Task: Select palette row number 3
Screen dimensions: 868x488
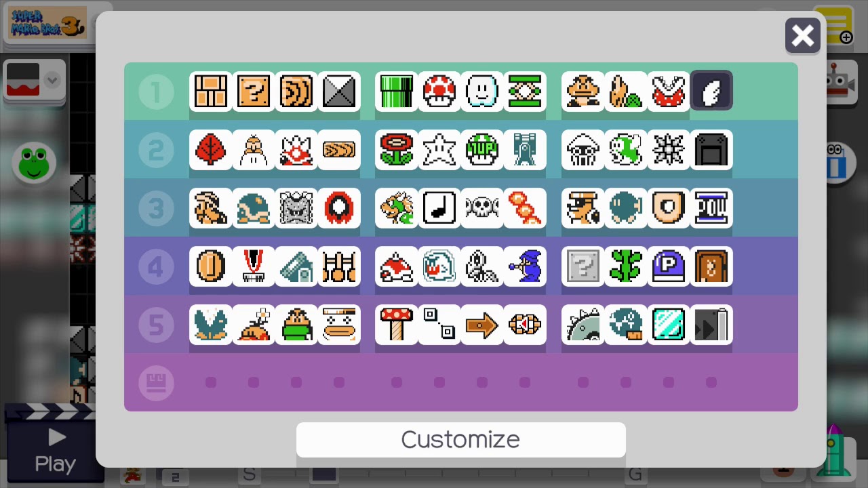Action: pyautogui.click(x=156, y=208)
